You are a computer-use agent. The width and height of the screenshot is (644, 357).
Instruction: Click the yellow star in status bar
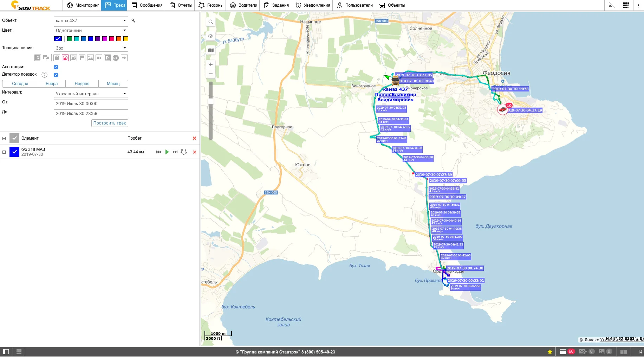pos(550,352)
